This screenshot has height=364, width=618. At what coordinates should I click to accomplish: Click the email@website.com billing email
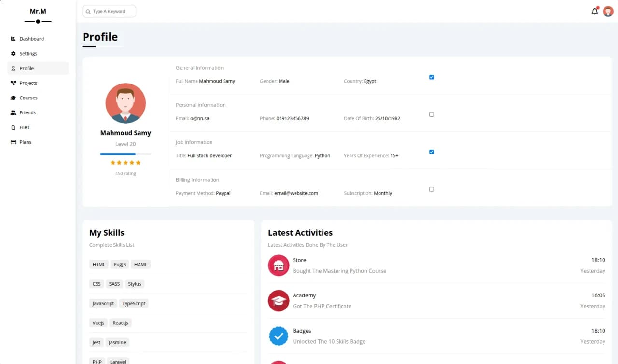click(296, 193)
